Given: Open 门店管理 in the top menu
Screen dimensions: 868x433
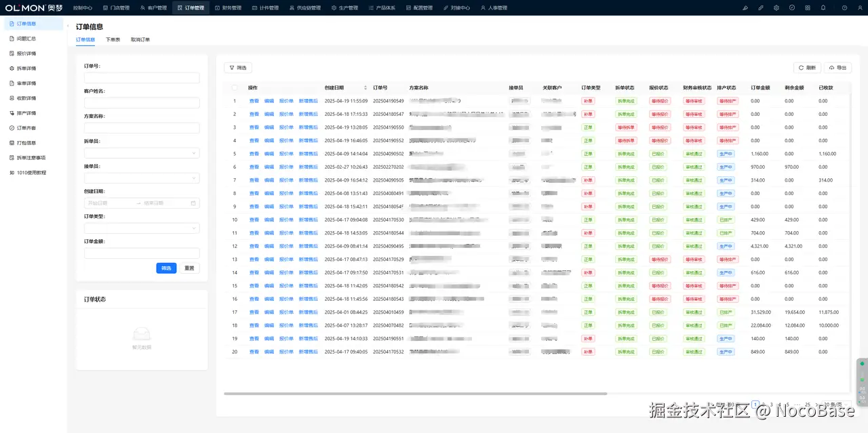Looking at the screenshot, I should (x=116, y=7).
